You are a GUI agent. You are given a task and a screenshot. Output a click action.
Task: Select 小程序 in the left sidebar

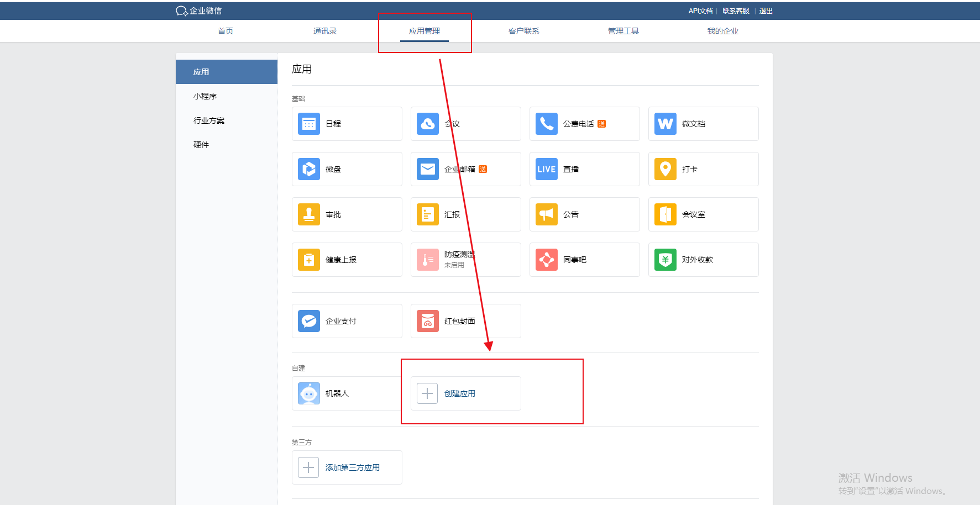[205, 96]
